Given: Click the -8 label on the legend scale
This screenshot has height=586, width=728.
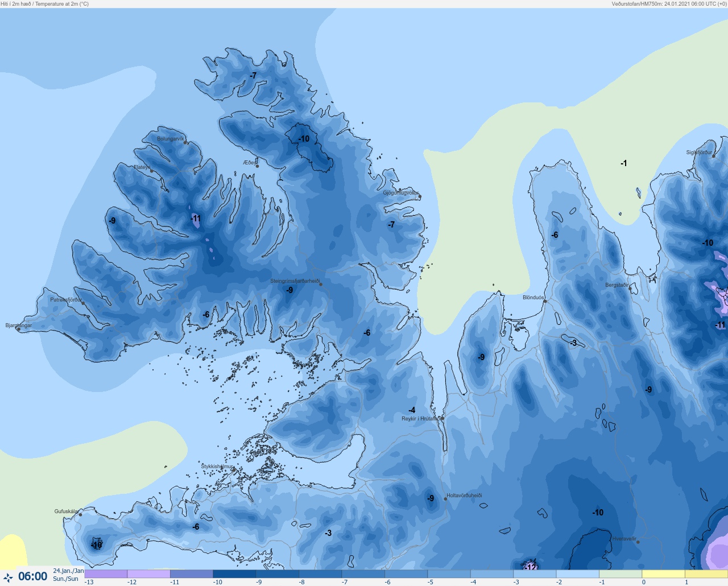Looking at the screenshot, I should (x=302, y=582).
